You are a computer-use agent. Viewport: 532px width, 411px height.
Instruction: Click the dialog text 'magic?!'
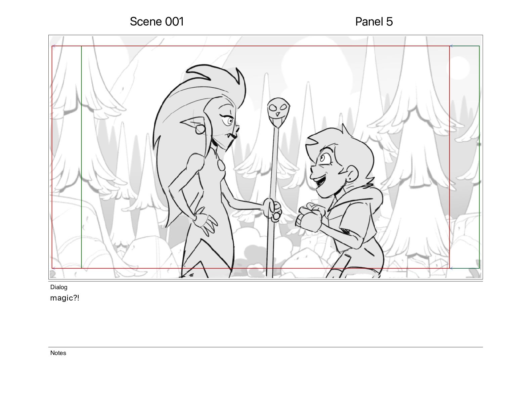coord(65,298)
